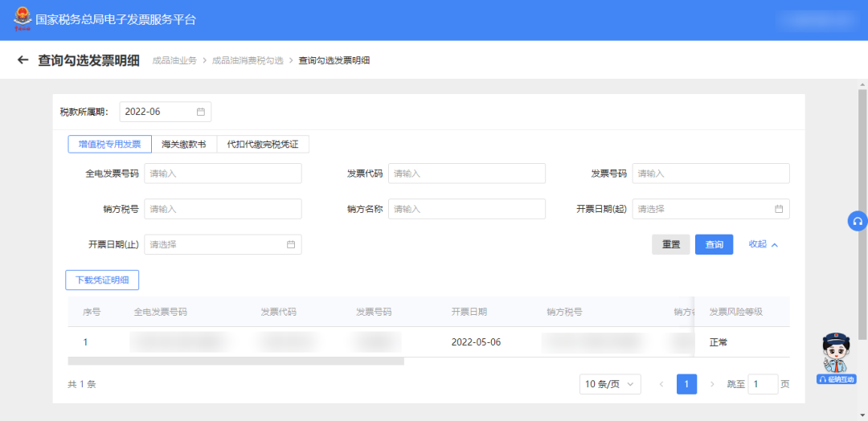The width and height of the screenshot is (868, 421).
Task: Click calendar icon in 开票日期(起) field
Action: [x=778, y=209]
